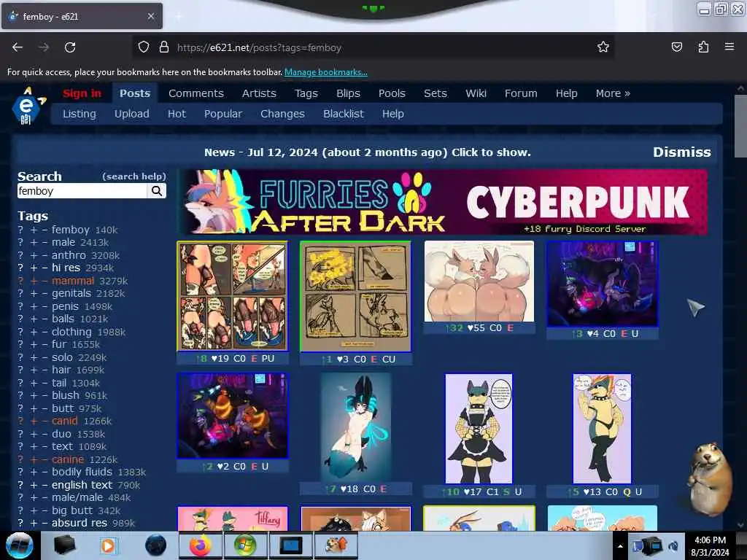
Task: Focus the tag search field containing 'femboy'
Action: (x=82, y=191)
